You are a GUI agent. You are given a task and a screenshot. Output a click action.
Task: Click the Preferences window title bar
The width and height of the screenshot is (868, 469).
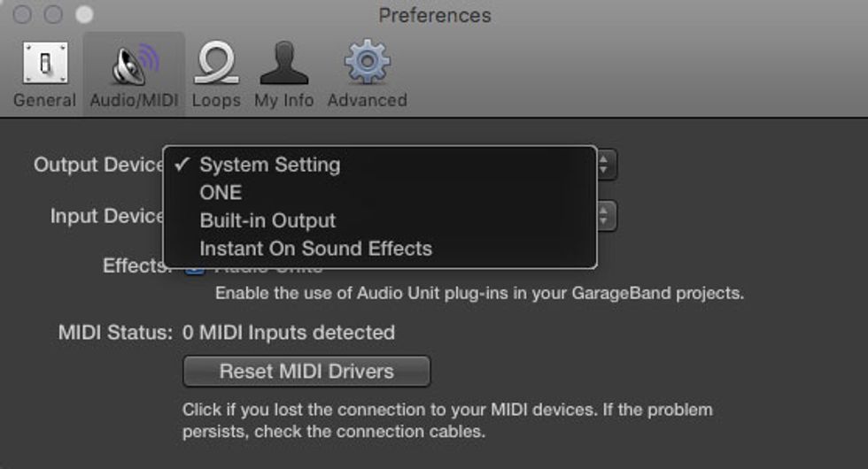[x=435, y=15]
